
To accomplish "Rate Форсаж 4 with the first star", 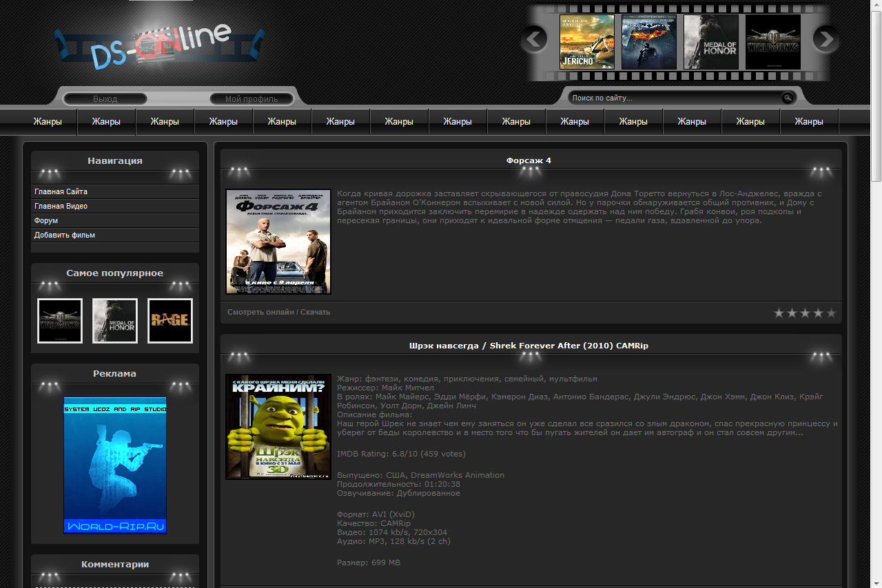I will pyautogui.click(x=779, y=313).
